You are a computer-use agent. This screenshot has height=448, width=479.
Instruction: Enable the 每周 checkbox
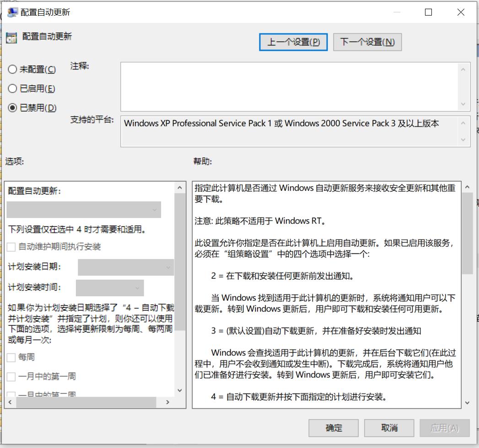point(10,357)
